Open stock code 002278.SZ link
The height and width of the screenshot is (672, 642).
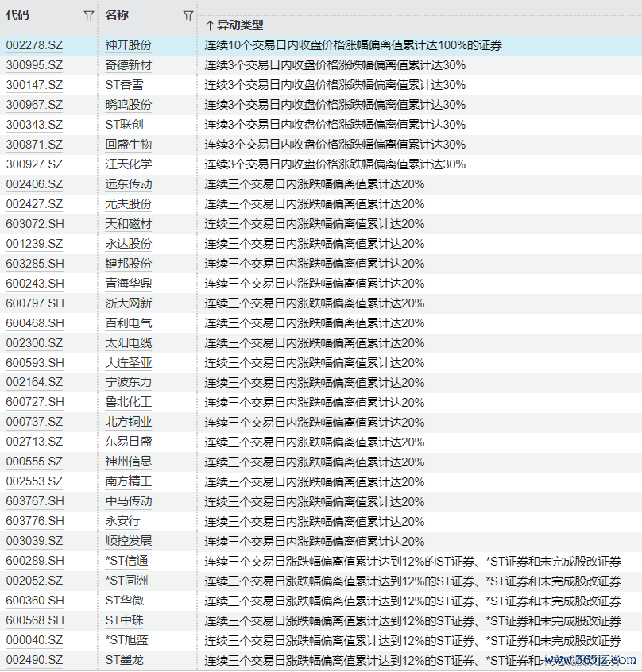pyautogui.click(x=34, y=45)
